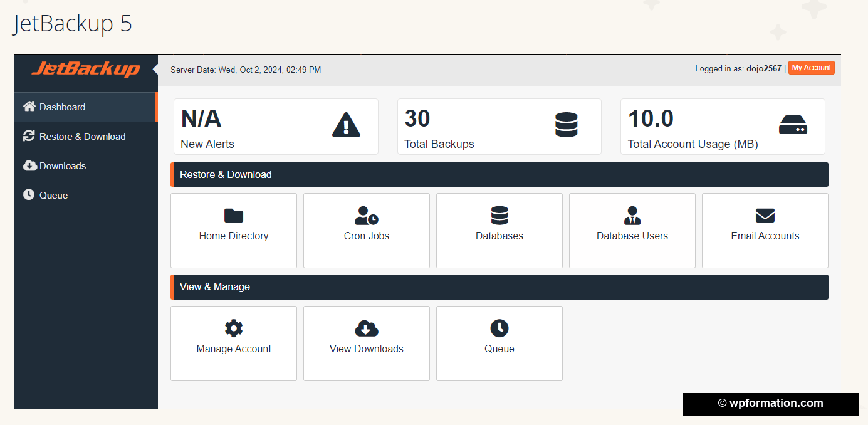Click the username dojo2567
This screenshot has height=425, width=868.
coord(764,68)
